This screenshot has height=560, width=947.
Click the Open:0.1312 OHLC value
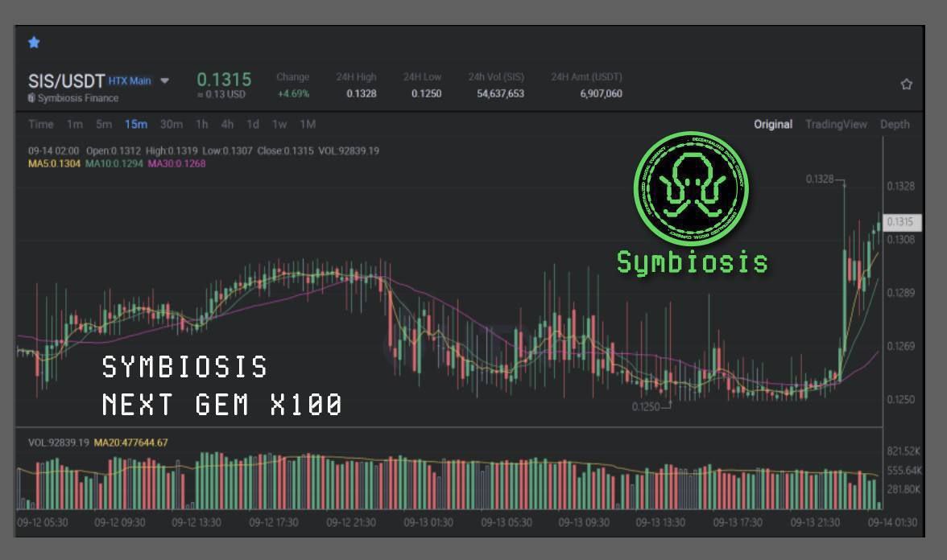coord(113,150)
